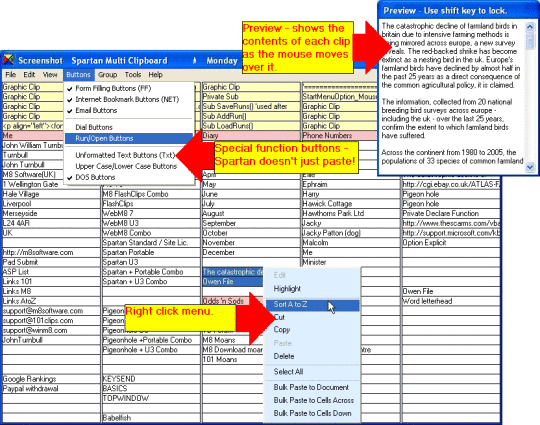Click the Jacky Patton (dog) clip
Screen dimensions: 540x425
click(x=351, y=233)
